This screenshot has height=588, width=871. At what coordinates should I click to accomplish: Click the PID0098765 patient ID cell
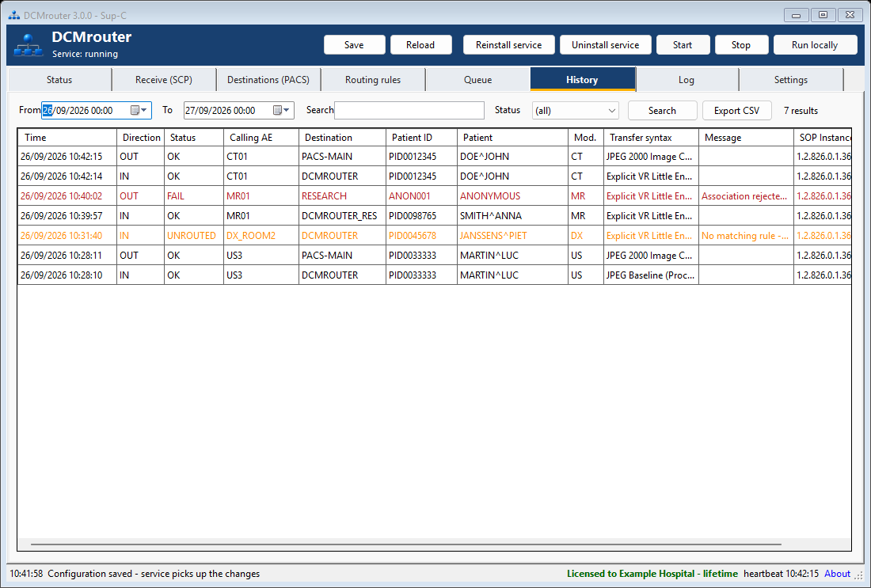pos(421,216)
